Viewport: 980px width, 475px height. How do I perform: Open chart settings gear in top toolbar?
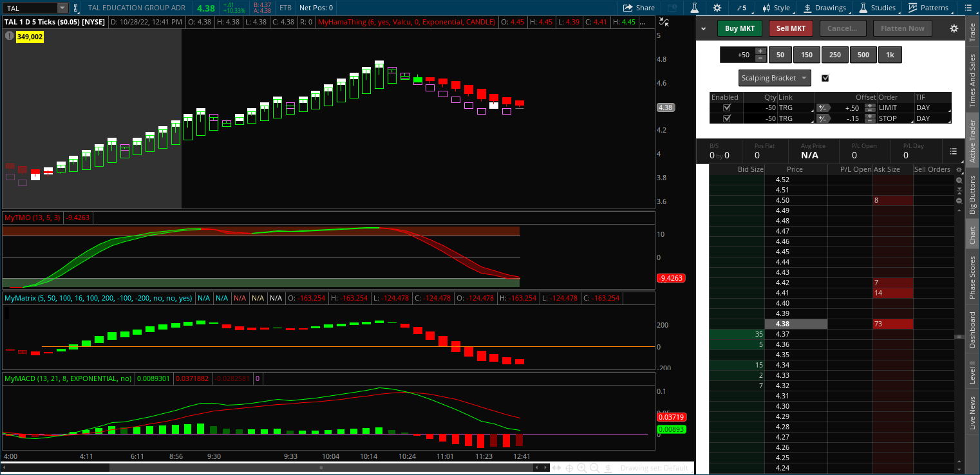tap(717, 8)
